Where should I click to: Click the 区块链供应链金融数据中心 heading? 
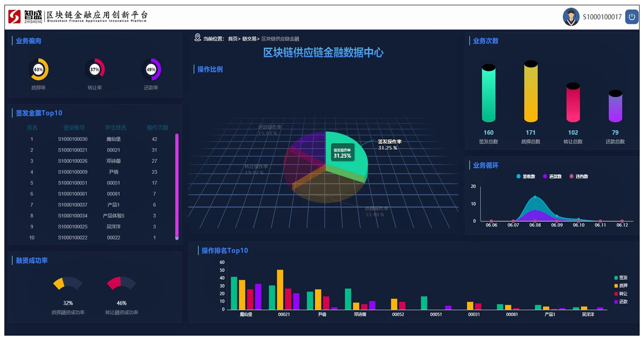[x=323, y=53]
